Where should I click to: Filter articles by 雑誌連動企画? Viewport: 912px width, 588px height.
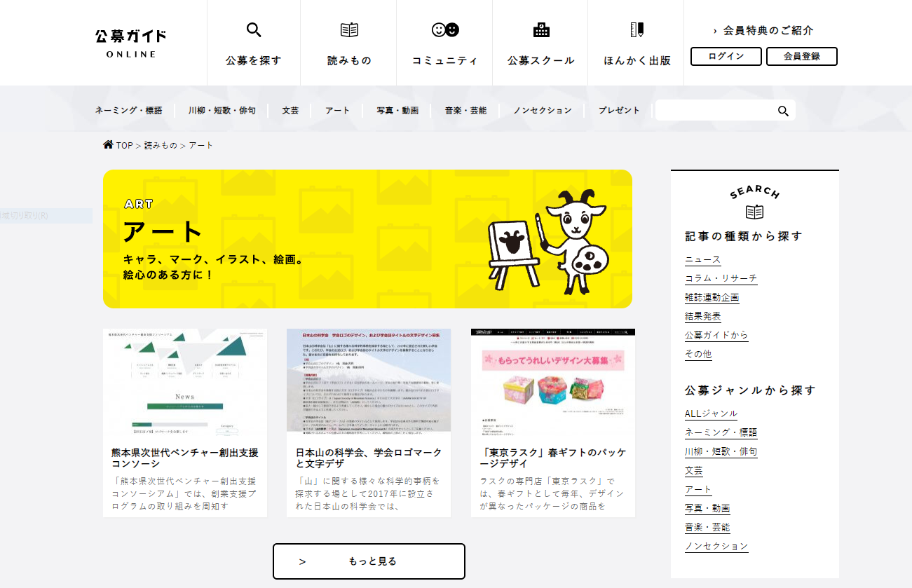[712, 297]
